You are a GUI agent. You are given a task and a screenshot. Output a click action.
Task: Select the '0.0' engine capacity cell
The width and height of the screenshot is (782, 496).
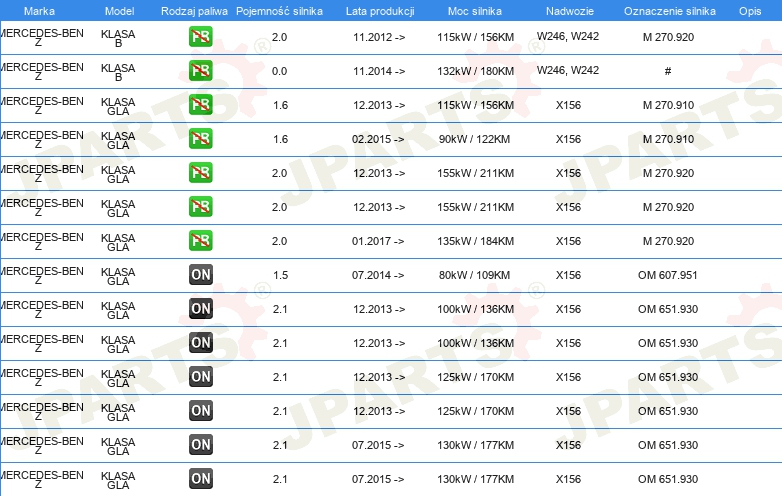pyautogui.click(x=279, y=71)
